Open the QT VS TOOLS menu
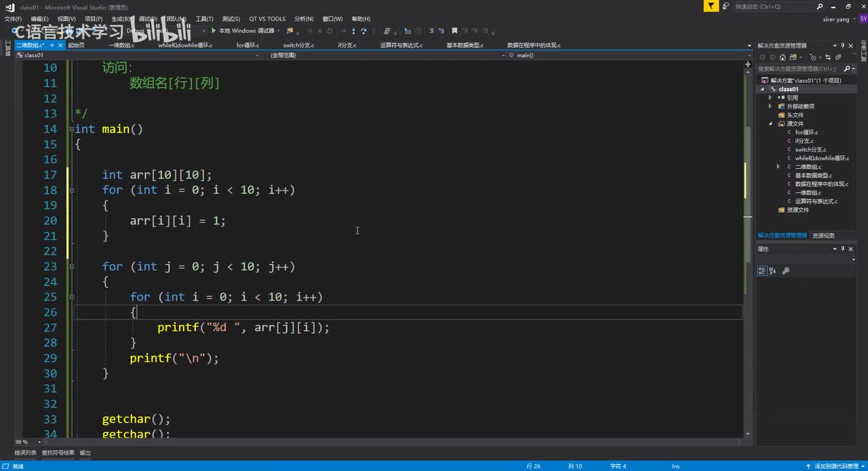868x471 pixels. pos(267,19)
